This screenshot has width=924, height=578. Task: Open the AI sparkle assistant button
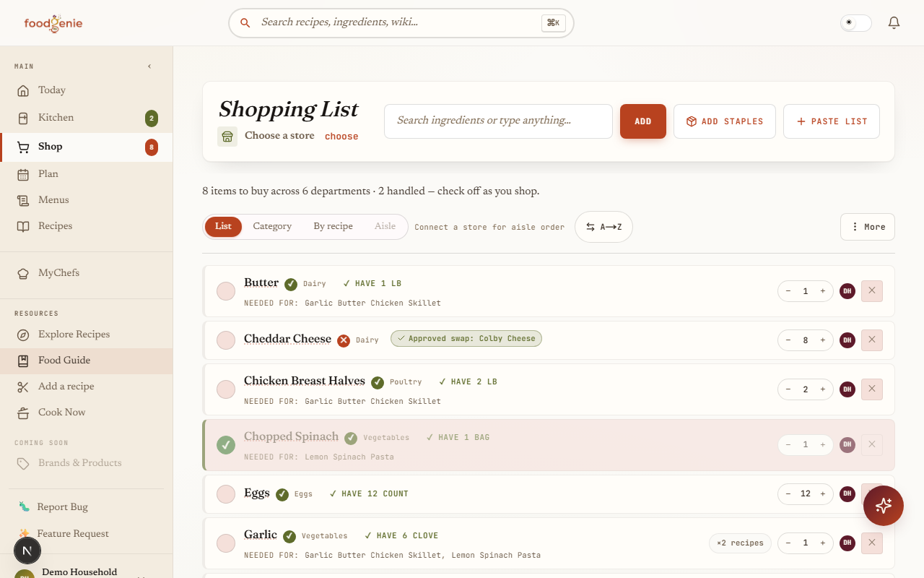[884, 506]
